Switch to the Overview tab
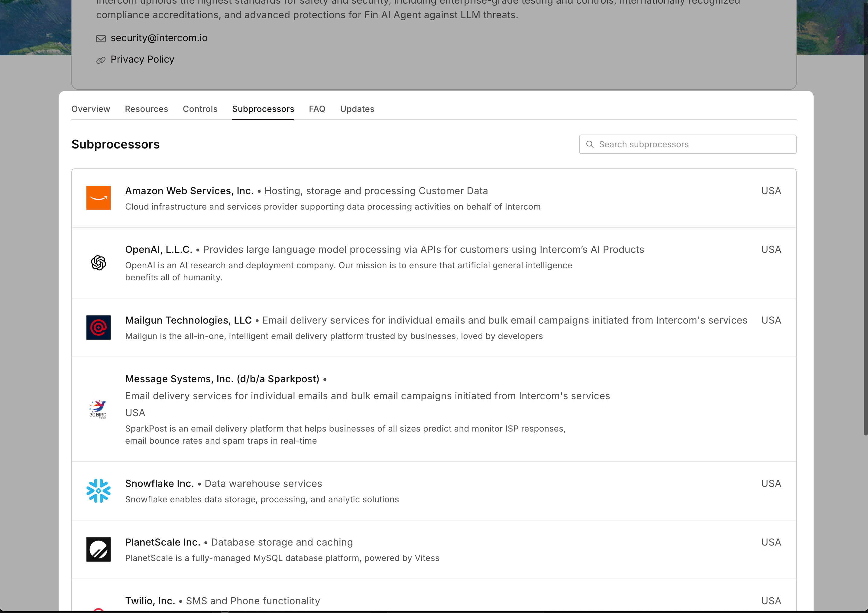 91,109
